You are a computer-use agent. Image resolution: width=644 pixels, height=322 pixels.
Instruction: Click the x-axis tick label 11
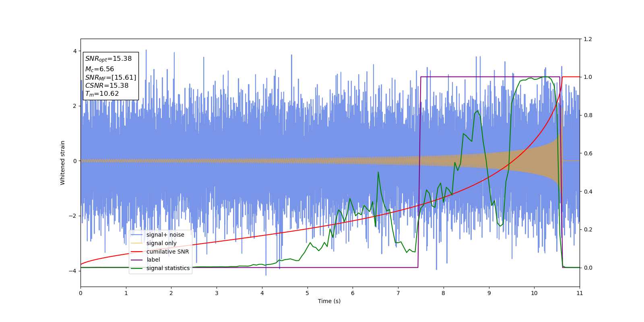point(580,293)
